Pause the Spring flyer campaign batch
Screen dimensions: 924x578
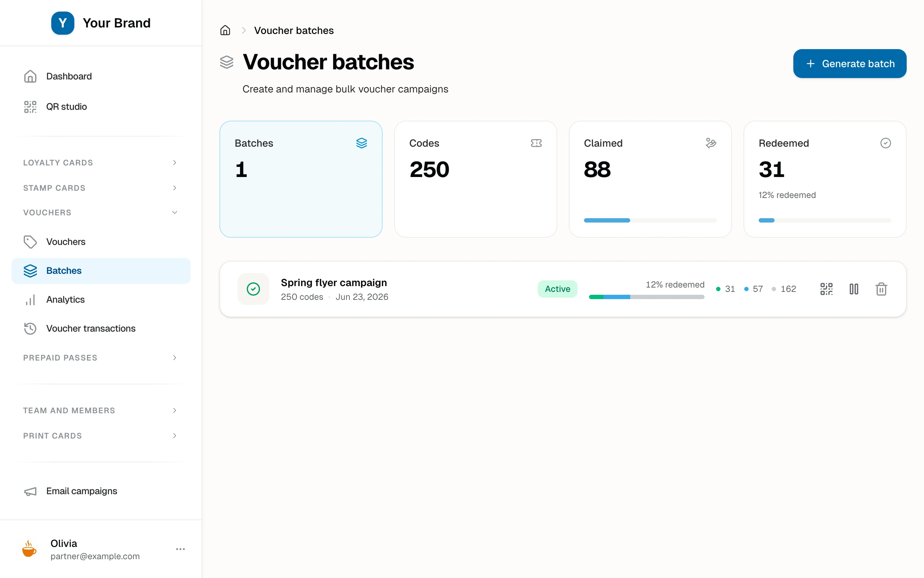tap(854, 289)
